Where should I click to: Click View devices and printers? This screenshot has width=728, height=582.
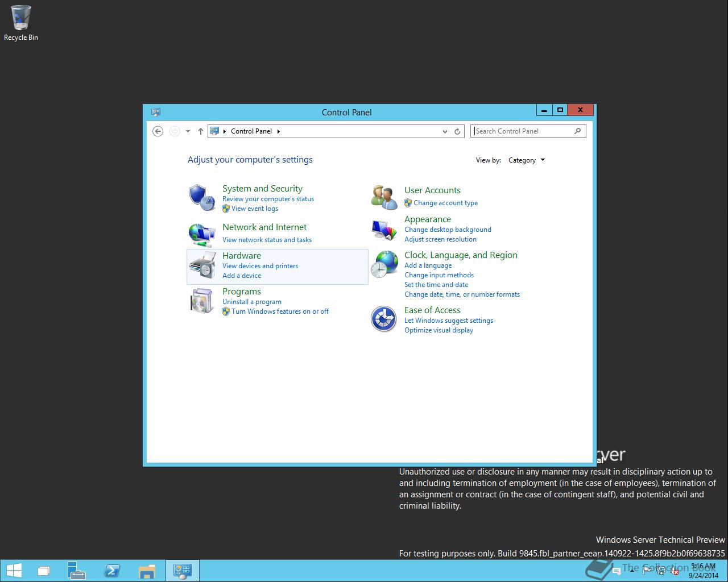tap(260, 266)
